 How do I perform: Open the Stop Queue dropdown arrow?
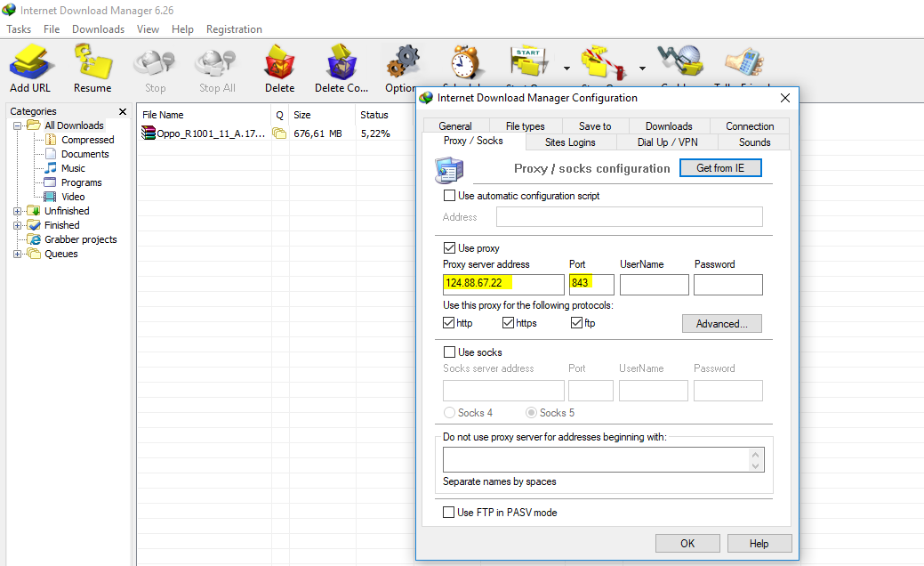pos(642,69)
